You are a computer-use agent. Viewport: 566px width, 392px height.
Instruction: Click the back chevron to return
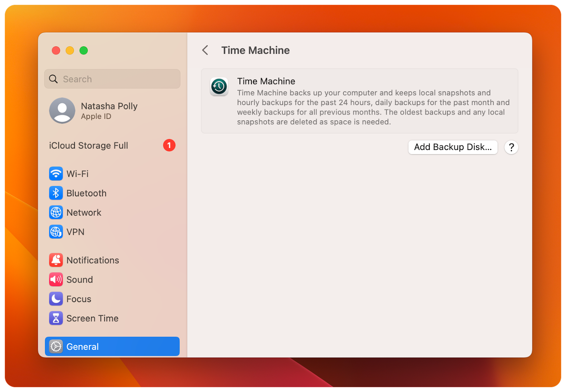click(205, 50)
